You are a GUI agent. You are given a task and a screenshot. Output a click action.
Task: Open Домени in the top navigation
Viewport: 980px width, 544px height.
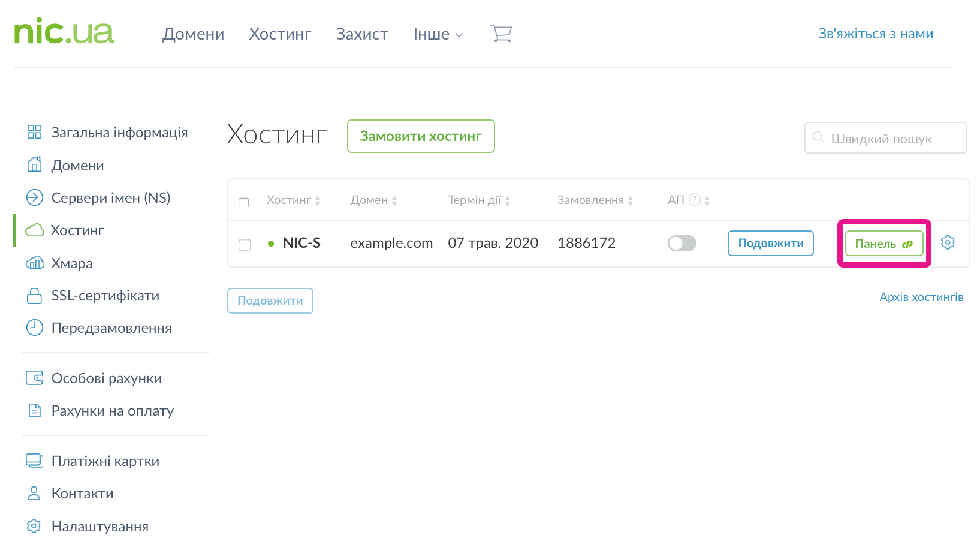tap(193, 34)
